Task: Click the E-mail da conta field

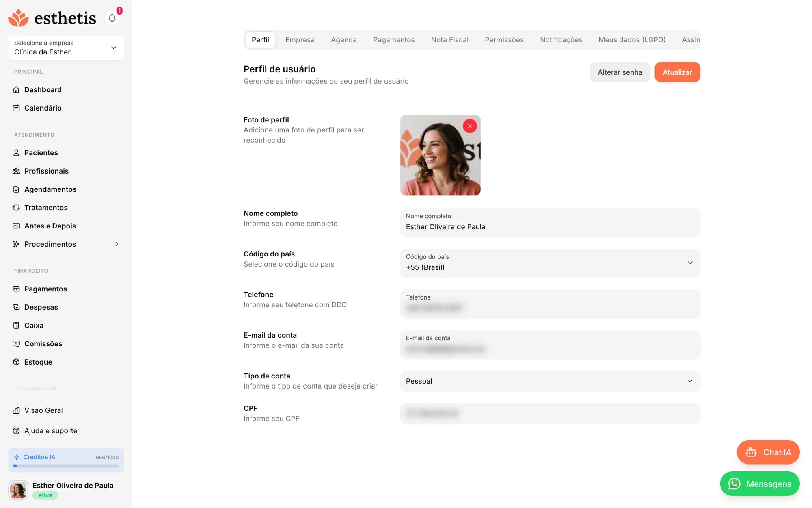Action: [550, 345]
